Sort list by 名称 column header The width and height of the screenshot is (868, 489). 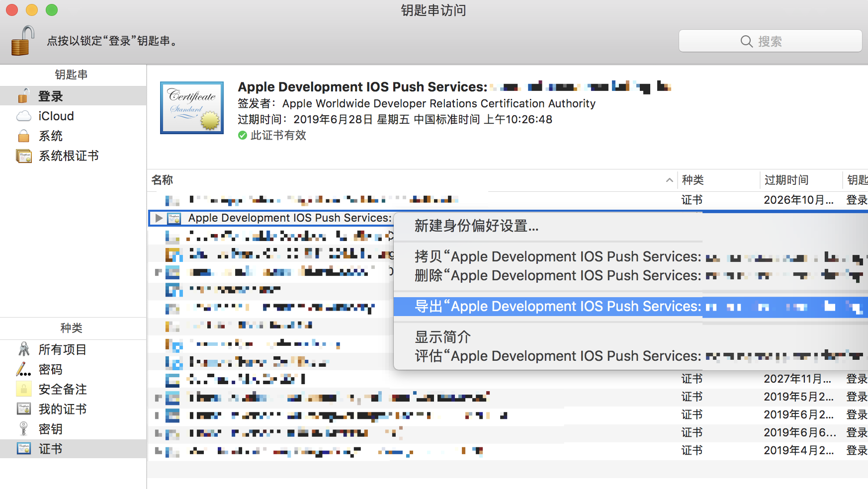click(x=162, y=180)
